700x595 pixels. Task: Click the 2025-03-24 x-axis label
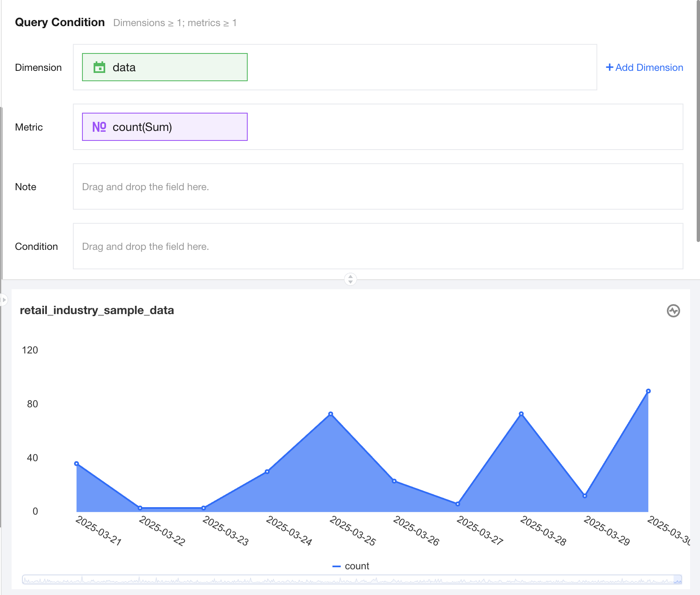click(289, 530)
